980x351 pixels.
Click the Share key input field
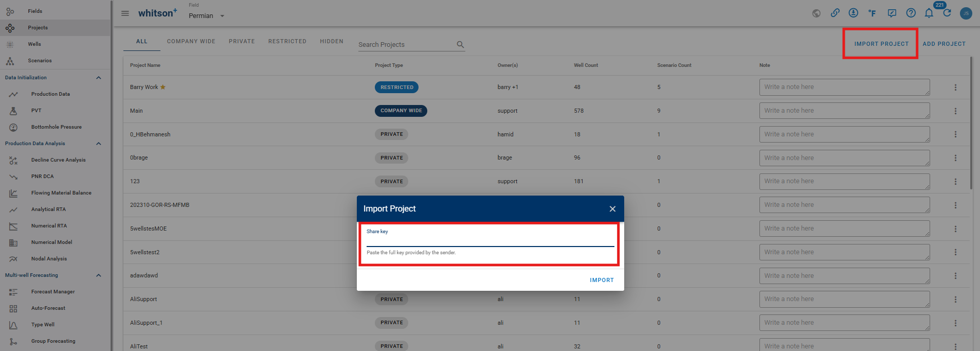(490, 240)
